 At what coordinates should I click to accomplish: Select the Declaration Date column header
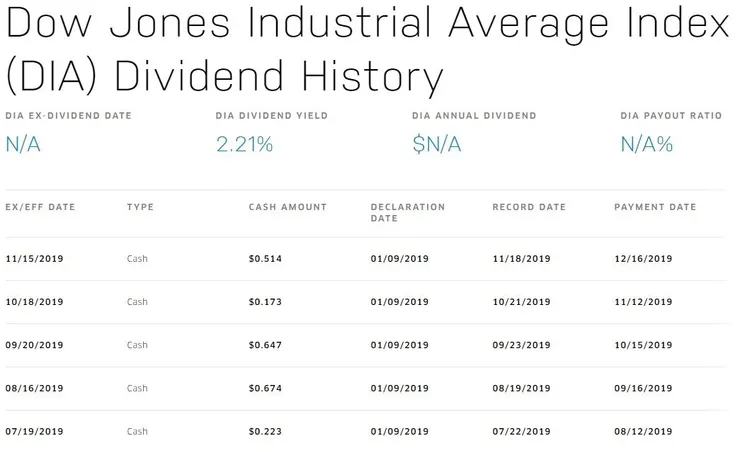(x=407, y=212)
